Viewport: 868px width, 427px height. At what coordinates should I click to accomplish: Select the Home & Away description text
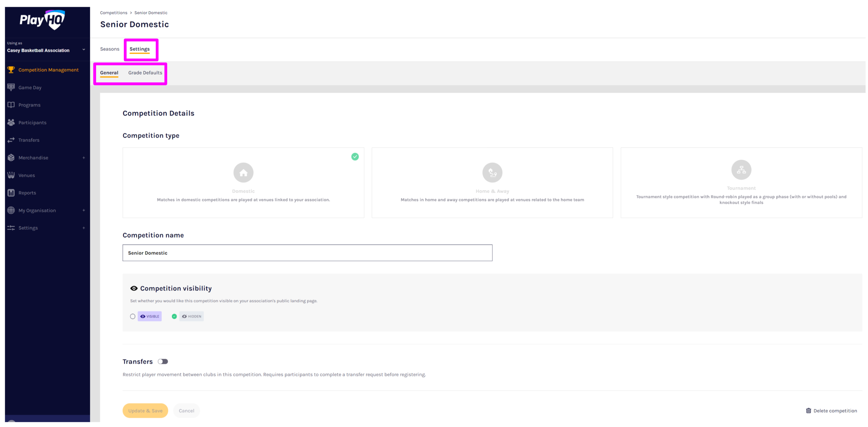pos(492,200)
